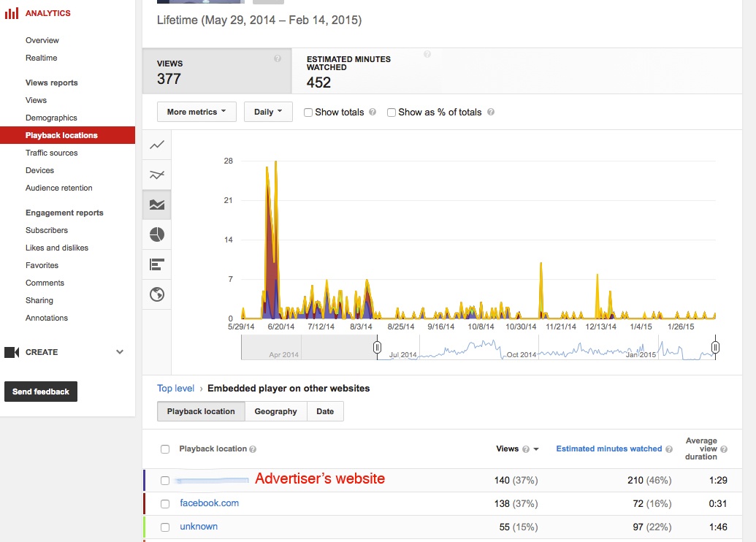Image resolution: width=756 pixels, height=542 pixels.
Task: Switch to the Geography tab
Action: click(x=275, y=411)
